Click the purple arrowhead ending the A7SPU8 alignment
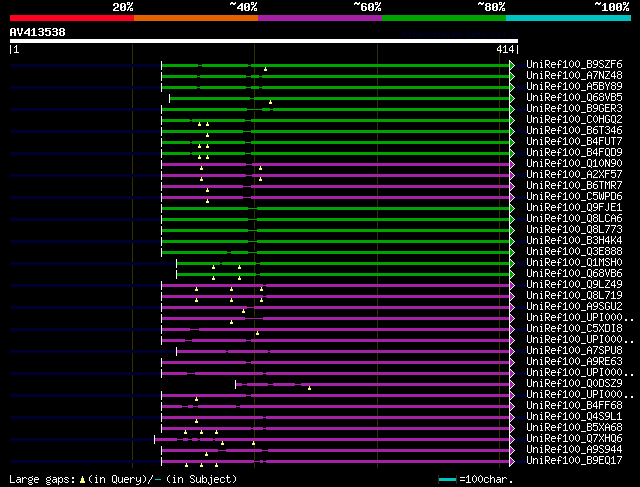 coord(512,351)
